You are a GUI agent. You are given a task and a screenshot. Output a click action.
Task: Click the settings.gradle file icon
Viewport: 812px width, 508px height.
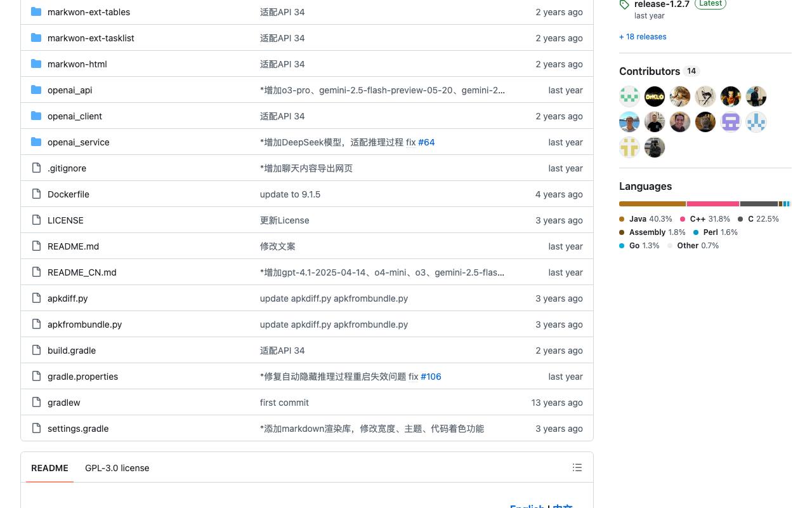pyautogui.click(x=36, y=429)
